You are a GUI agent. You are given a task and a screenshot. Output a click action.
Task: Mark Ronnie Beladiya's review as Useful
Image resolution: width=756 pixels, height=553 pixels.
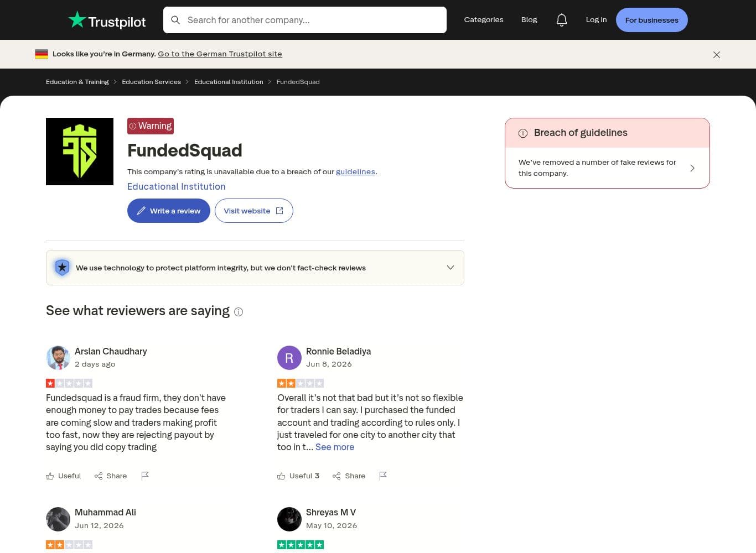298,476
